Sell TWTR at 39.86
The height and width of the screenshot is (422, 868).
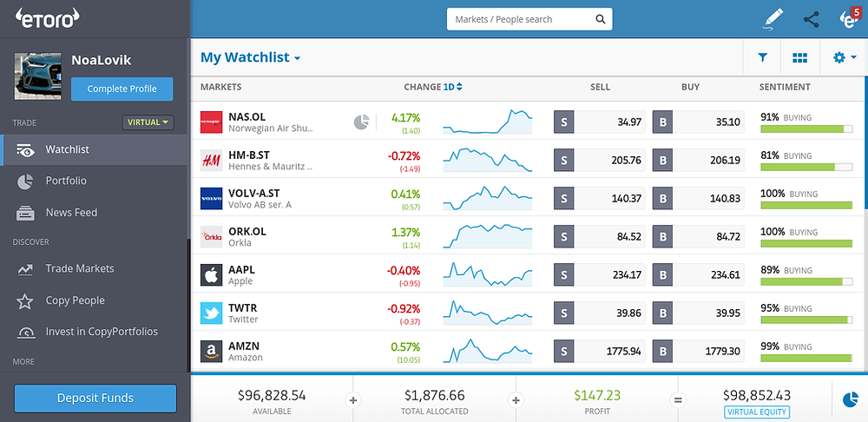pyautogui.click(x=600, y=313)
